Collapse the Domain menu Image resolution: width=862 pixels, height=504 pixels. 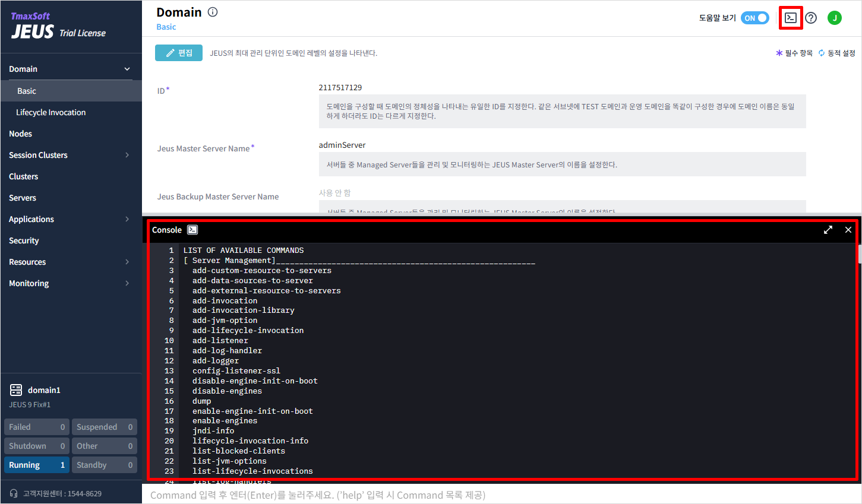pos(127,69)
